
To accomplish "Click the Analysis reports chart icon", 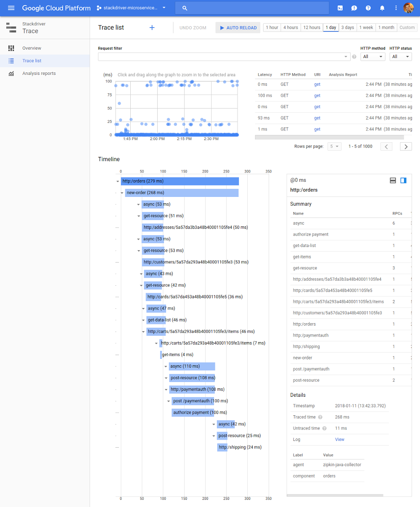I will 11,74.
